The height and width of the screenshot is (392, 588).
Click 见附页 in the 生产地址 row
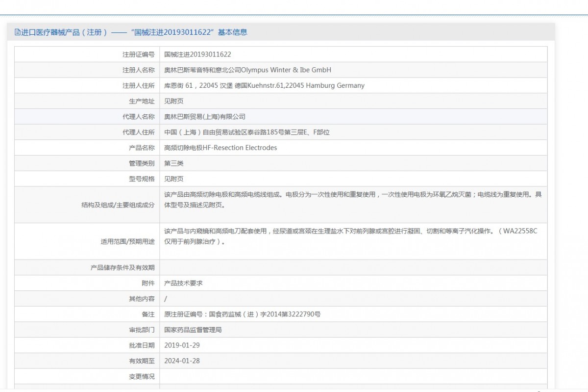click(x=174, y=101)
